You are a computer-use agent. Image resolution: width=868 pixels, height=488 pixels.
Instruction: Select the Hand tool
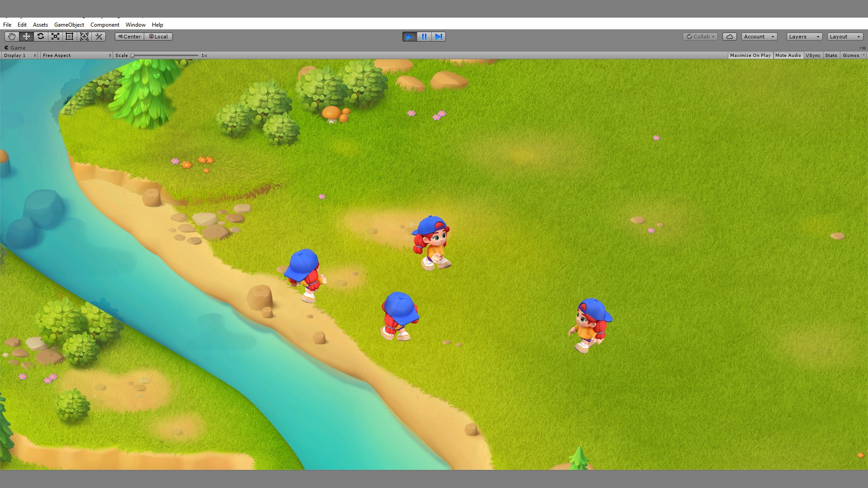point(12,37)
